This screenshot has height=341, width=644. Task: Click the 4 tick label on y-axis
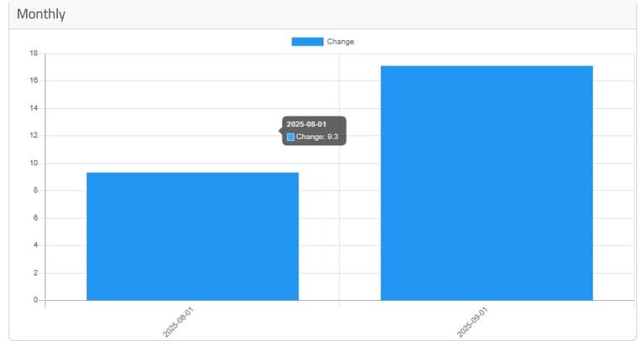[36, 245]
